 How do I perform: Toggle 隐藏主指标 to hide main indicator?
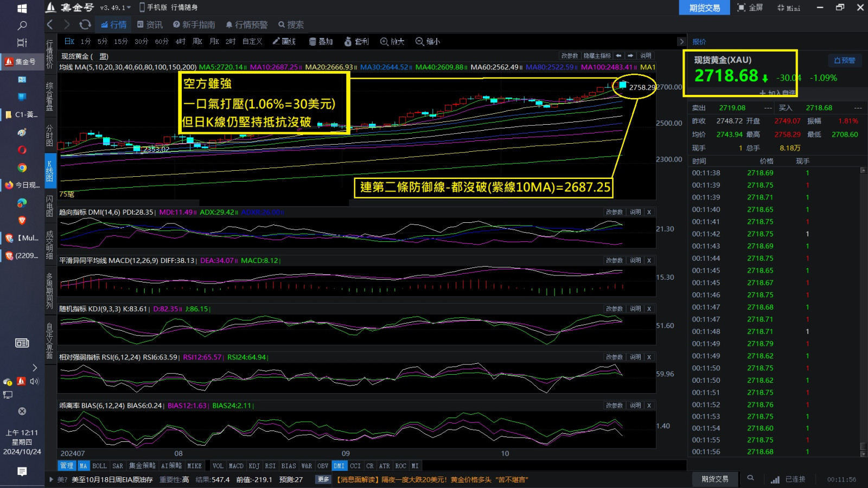tap(597, 56)
